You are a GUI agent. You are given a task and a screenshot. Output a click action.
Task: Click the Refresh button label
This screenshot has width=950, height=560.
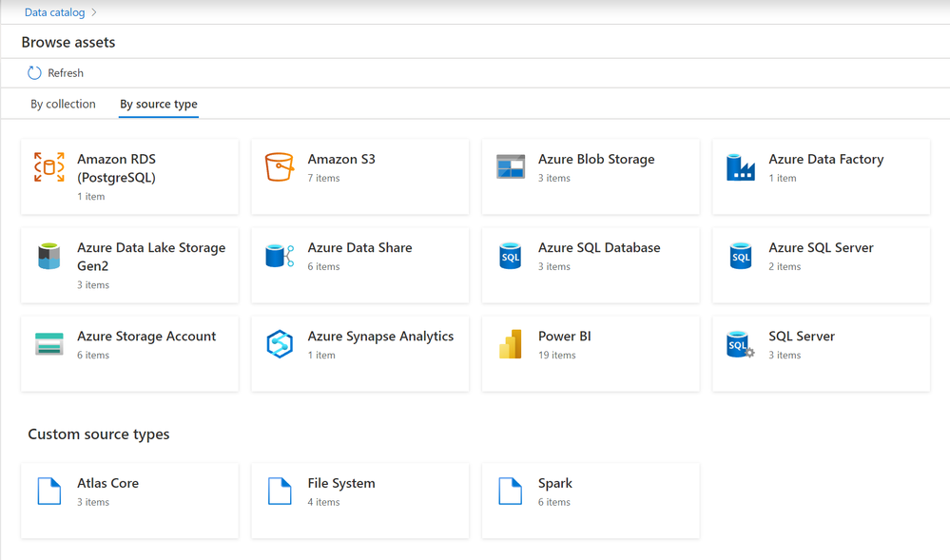[x=66, y=72]
